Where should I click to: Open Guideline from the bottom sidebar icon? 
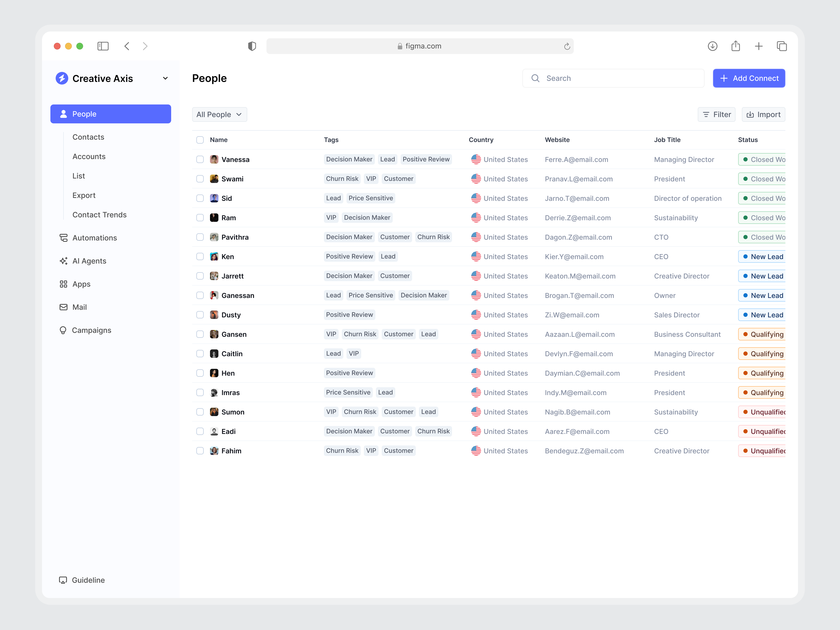(63, 580)
